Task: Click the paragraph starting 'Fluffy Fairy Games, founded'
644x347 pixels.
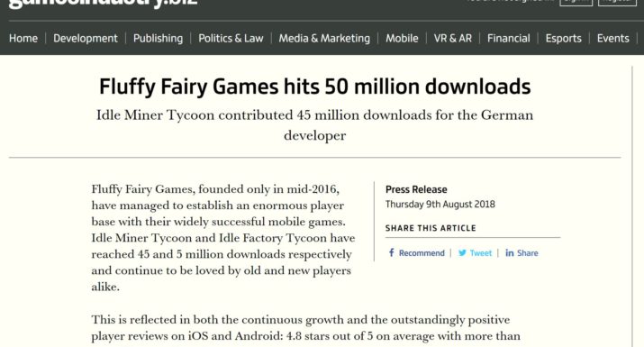Action: click(223, 238)
